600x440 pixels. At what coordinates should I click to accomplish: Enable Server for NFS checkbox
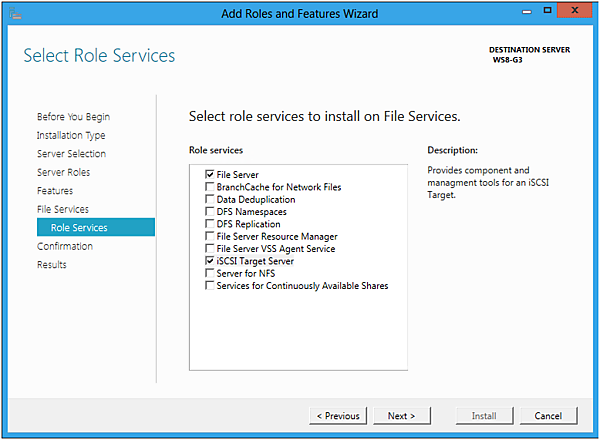(x=209, y=273)
